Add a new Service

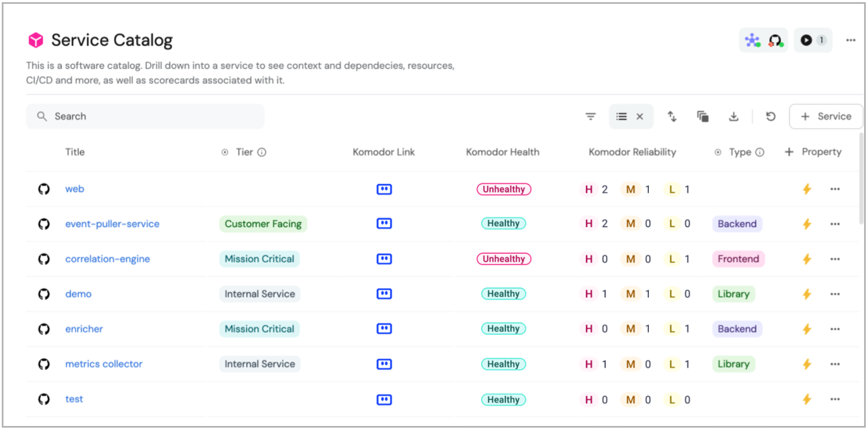[826, 117]
